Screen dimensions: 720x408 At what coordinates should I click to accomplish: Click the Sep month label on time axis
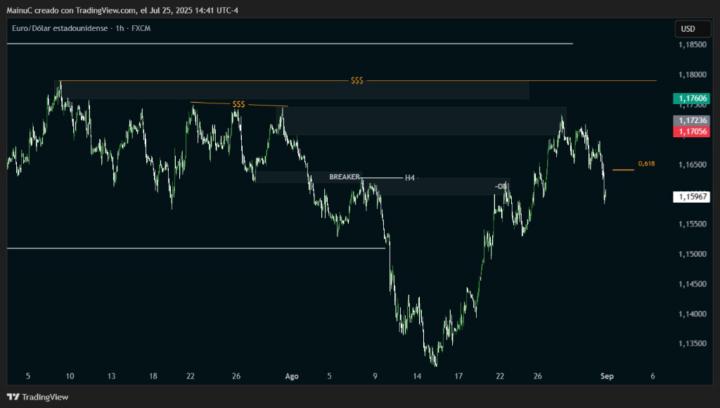[x=607, y=376]
